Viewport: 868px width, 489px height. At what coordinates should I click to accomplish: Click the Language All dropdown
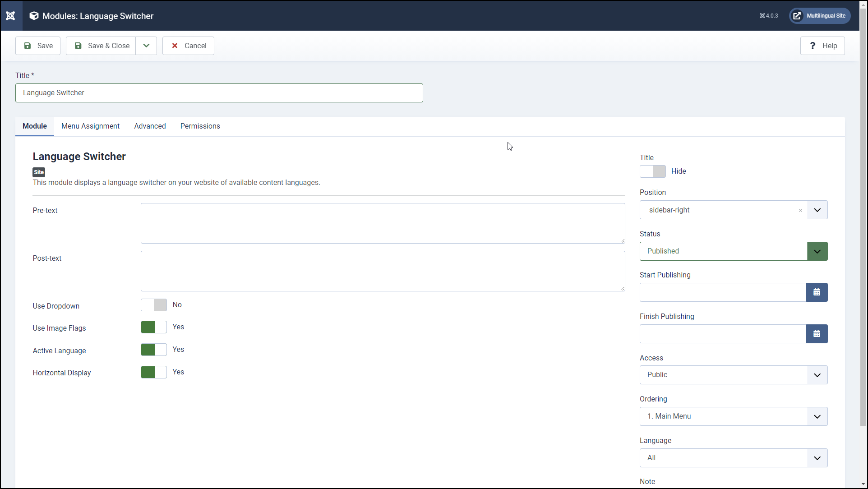pyautogui.click(x=733, y=458)
